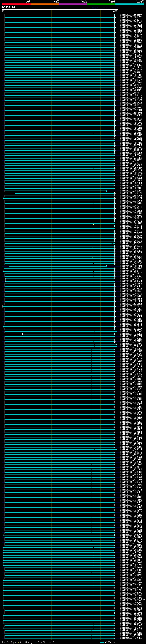Select hit UniRef100_Q8C5U3

point(131,555)
